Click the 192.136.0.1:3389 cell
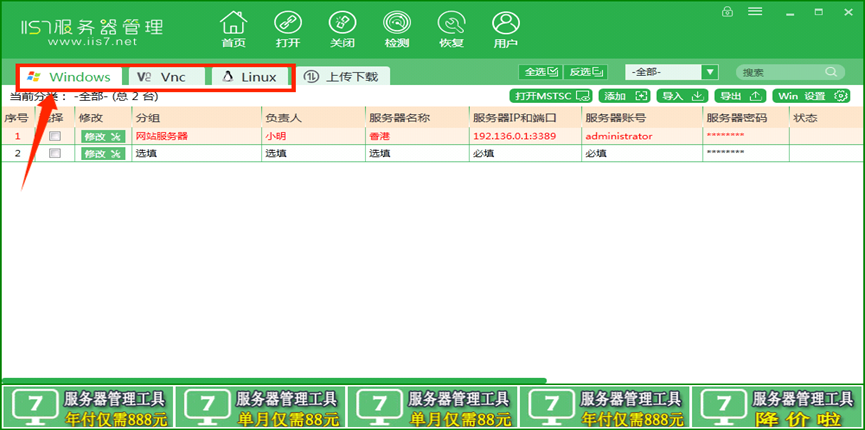 pos(525,136)
